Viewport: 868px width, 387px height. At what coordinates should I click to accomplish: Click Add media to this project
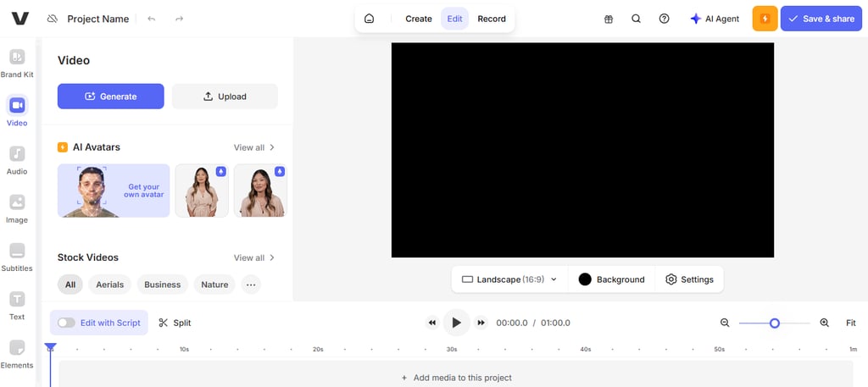click(457, 379)
